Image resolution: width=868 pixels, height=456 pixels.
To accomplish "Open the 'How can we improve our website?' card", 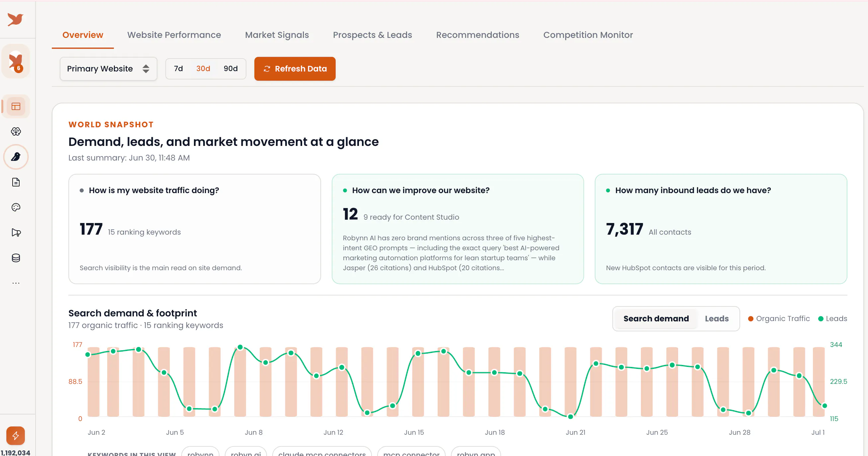I will (x=458, y=229).
